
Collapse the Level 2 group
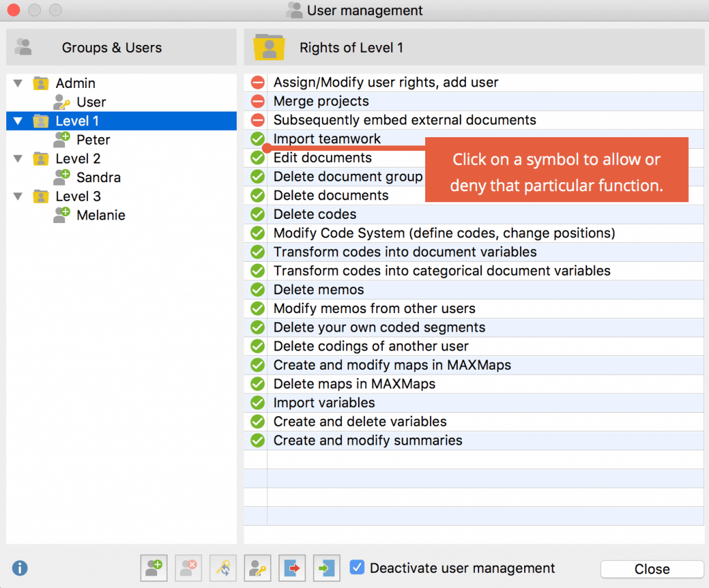tap(17, 158)
